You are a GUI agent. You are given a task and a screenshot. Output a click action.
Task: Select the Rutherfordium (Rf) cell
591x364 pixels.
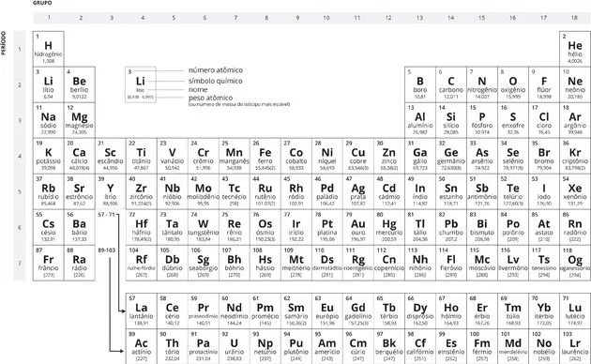pyautogui.click(x=142, y=263)
